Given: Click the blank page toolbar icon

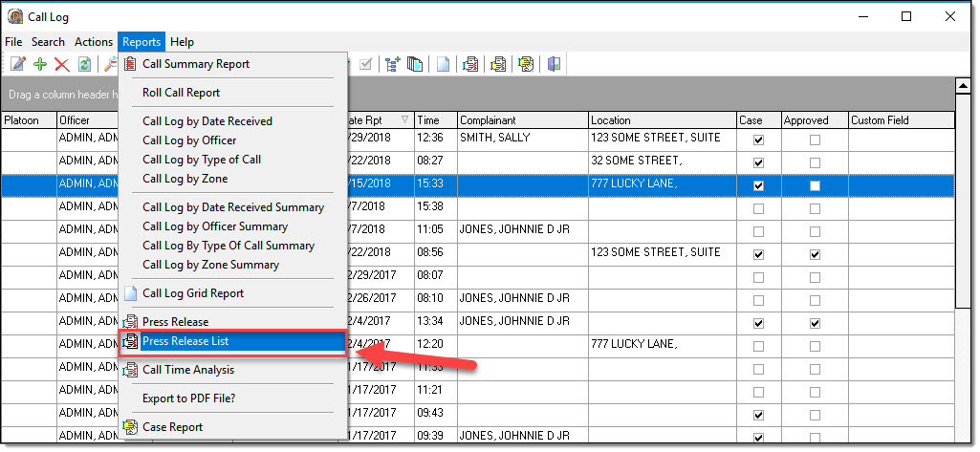Looking at the screenshot, I should [x=444, y=64].
